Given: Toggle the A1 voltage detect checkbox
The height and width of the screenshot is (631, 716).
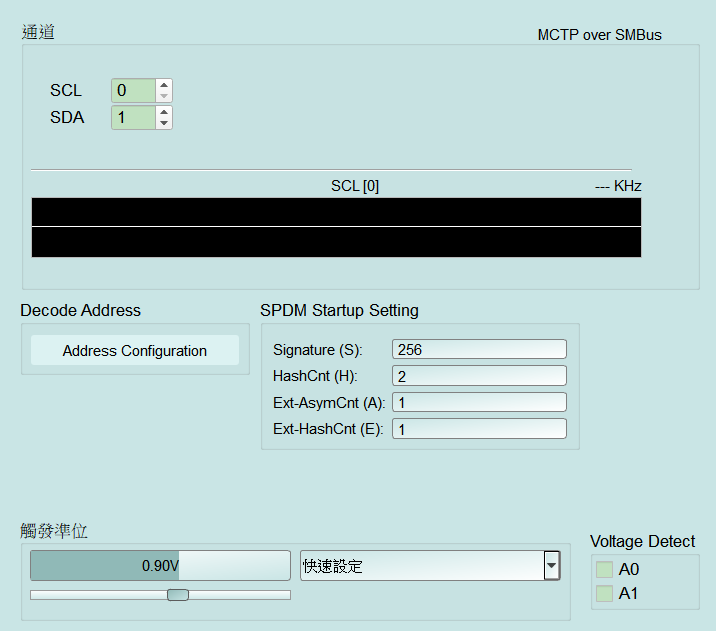Looking at the screenshot, I should [604, 594].
